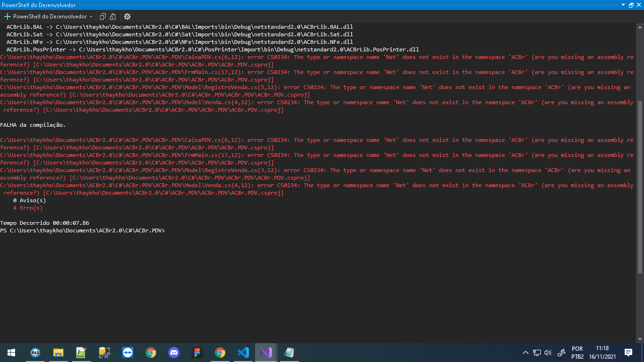Click the pen workspace tray icon
Viewport: 644px width, 362px height.
tap(561, 353)
